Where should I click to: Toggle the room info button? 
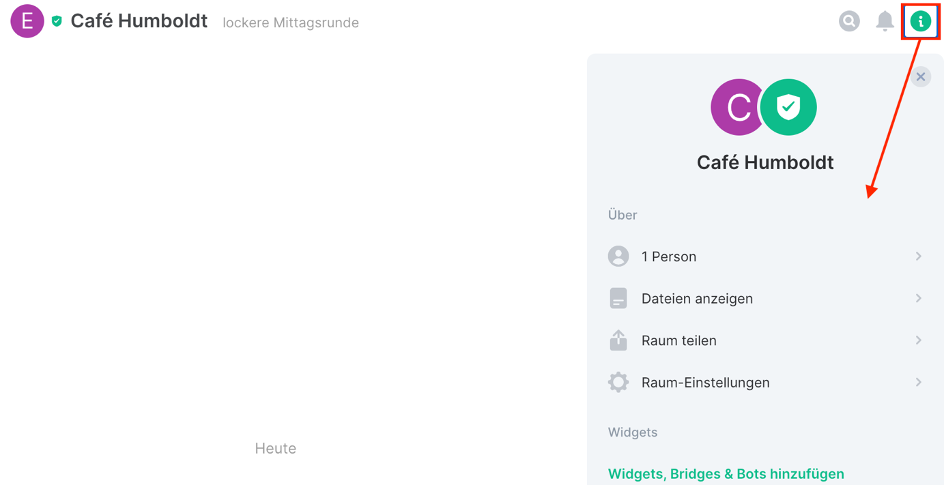[x=920, y=21]
